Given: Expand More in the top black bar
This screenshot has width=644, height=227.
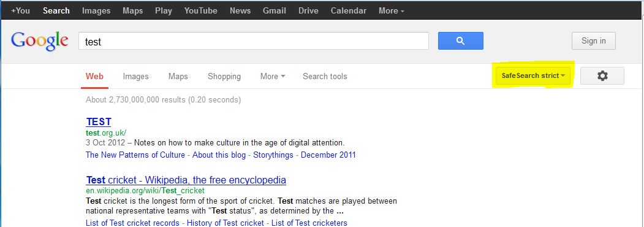Looking at the screenshot, I should tap(391, 10).
